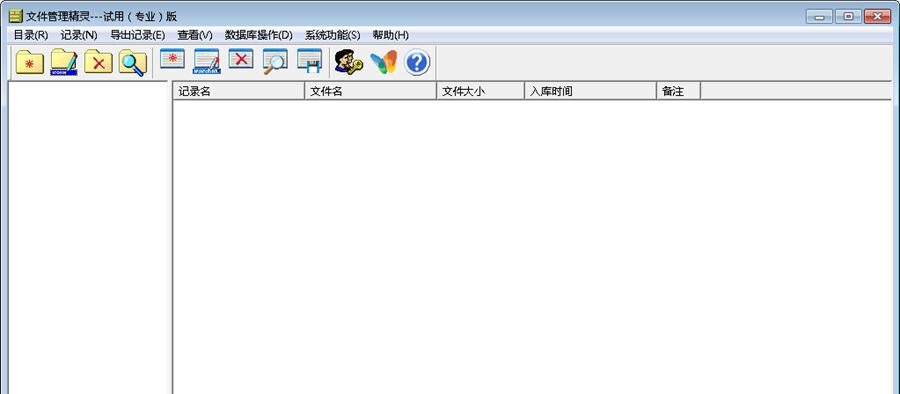Sort by the 入库时间 column header

590,91
